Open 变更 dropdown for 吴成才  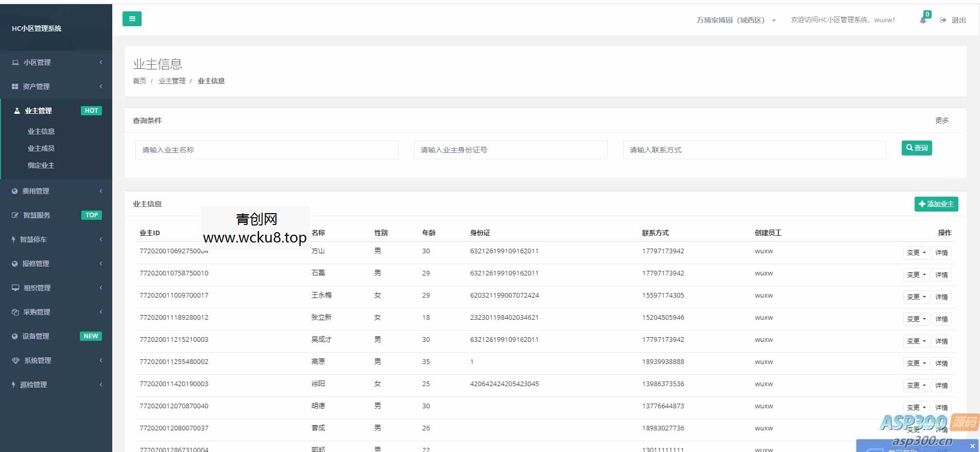pos(916,341)
